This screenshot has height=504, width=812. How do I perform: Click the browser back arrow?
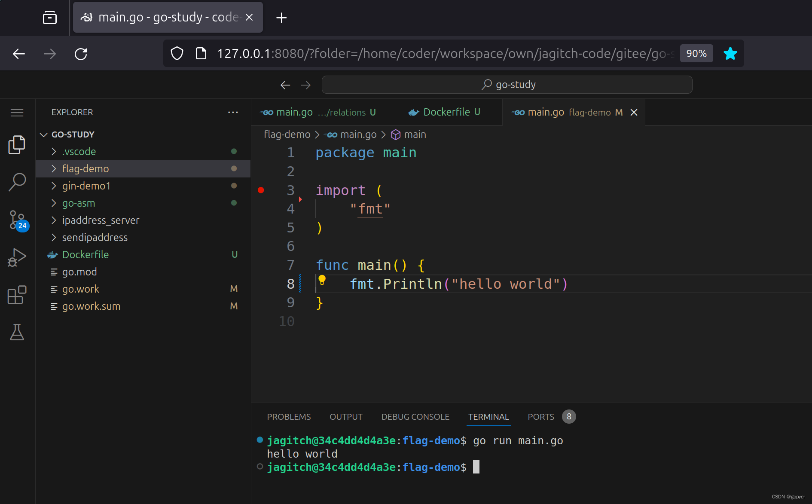click(19, 54)
